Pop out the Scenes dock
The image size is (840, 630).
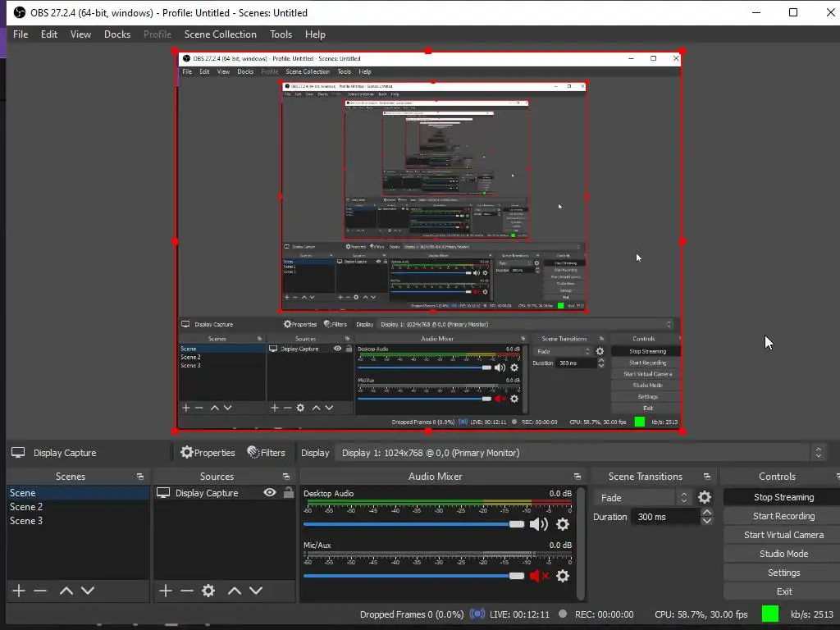[140, 477]
